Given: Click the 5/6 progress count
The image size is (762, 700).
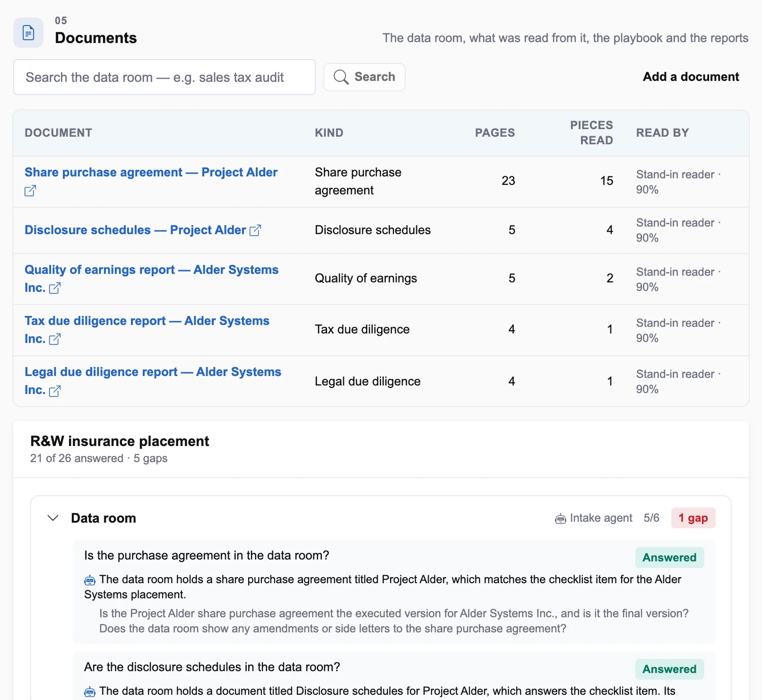Looking at the screenshot, I should pos(652,518).
